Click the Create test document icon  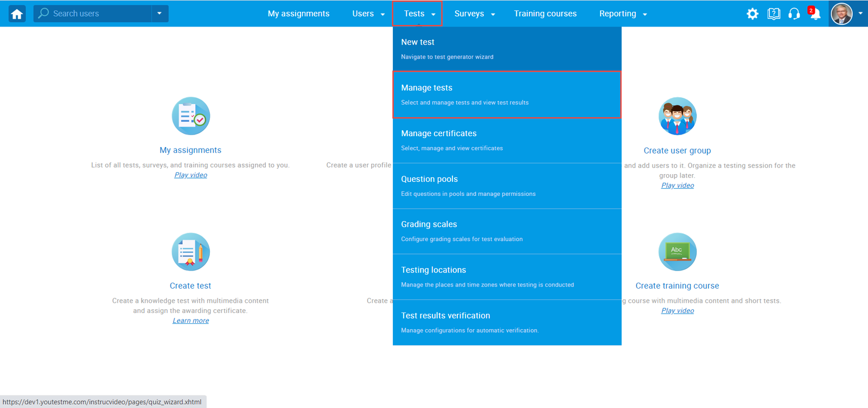190,252
